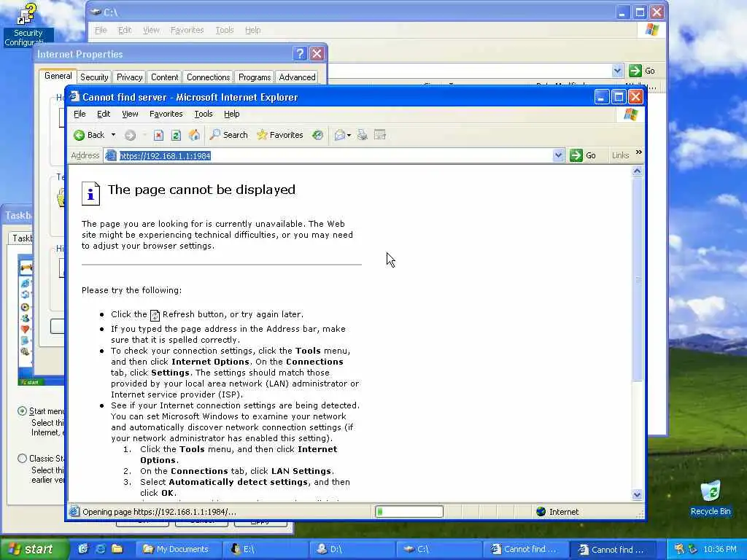Image resolution: width=747 pixels, height=560 pixels.
Task: Switch to the General tab in Internet Properties
Action: 58,76
